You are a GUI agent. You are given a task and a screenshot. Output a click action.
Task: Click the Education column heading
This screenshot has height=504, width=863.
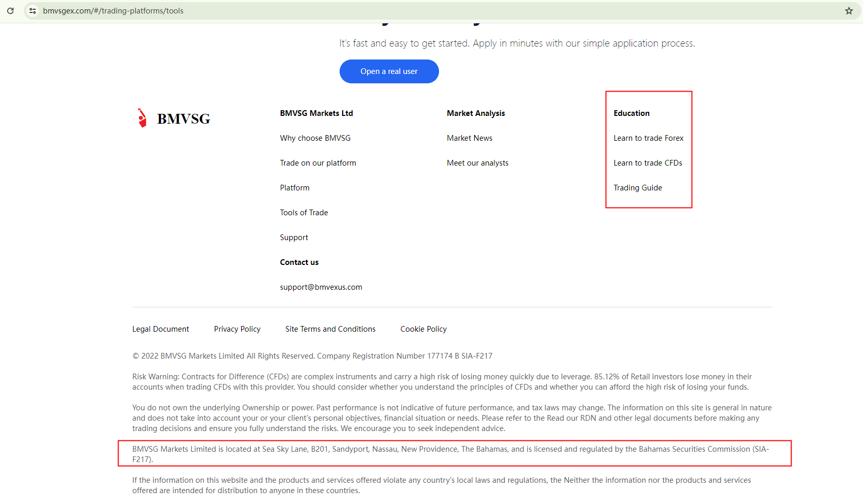tap(632, 113)
